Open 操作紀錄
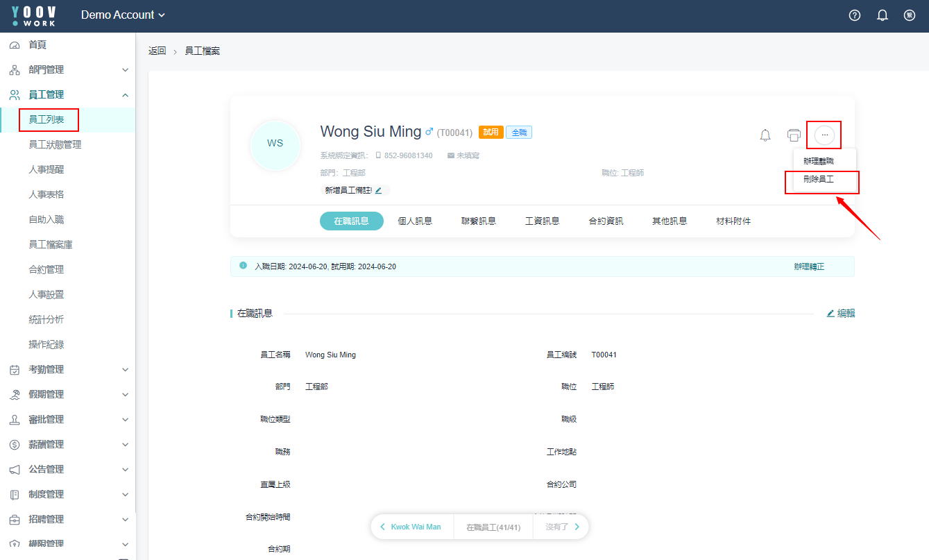This screenshot has width=929, height=560. [x=46, y=345]
